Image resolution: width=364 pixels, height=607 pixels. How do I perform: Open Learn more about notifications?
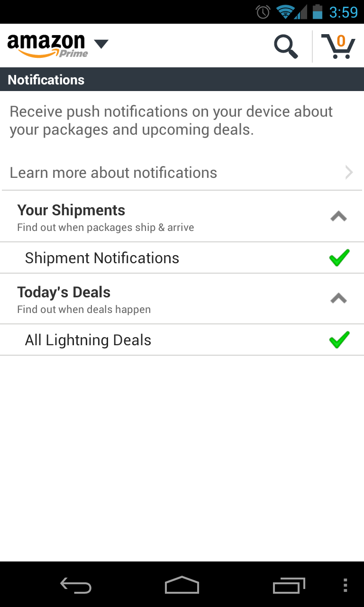click(x=113, y=173)
